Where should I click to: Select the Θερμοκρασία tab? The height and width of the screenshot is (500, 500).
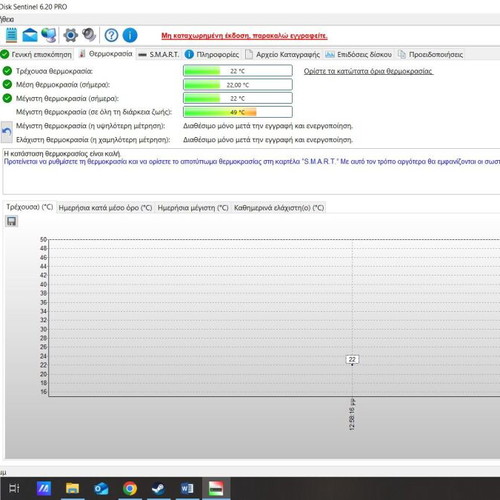[x=106, y=54]
